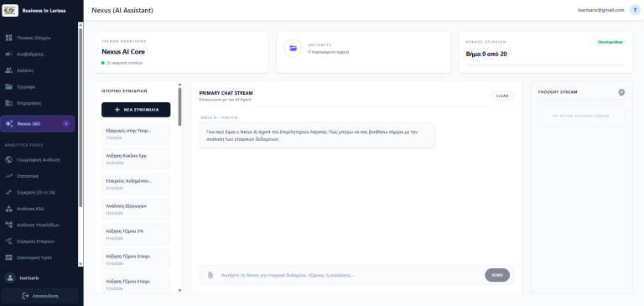Click the session history scroll down arrow

179,290
